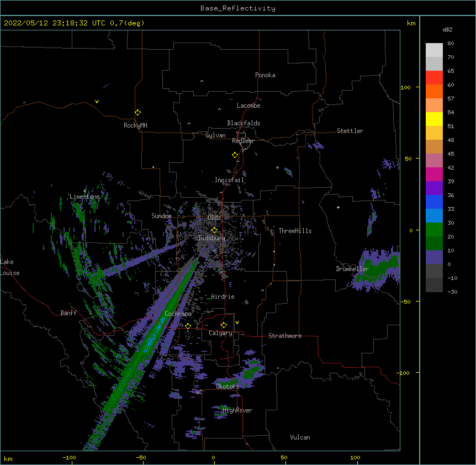
Task: Click the 80 dBZ light gray swatch
Action: coord(434,50)
